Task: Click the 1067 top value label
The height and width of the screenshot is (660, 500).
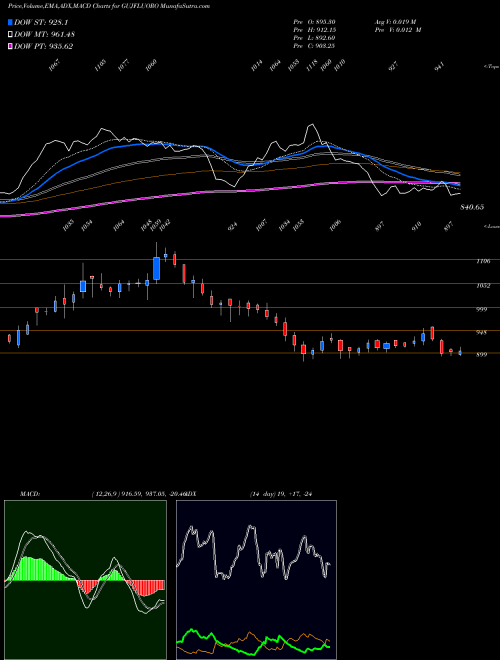Action: pos(55,65)
